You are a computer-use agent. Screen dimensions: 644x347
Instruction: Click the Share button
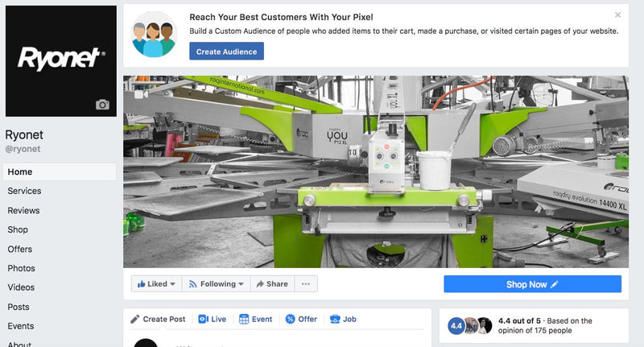click(x=272, y=283)
